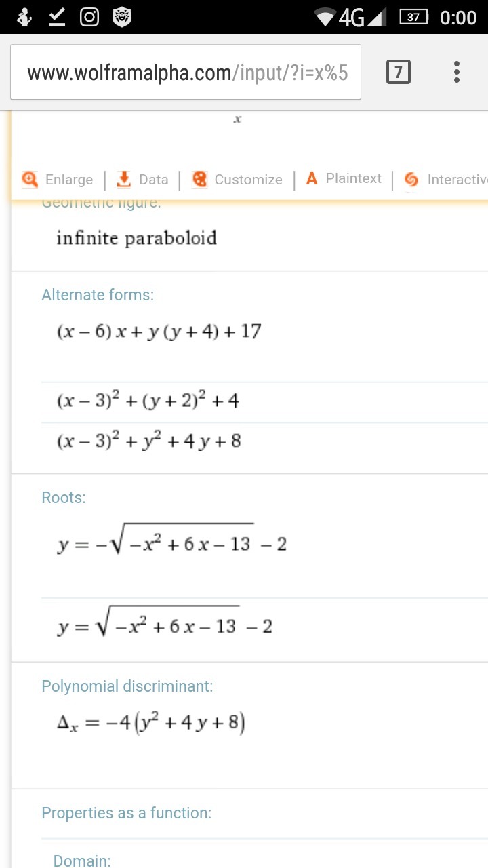
Task: Open the tab switcher showing 7
Action: 399,72
